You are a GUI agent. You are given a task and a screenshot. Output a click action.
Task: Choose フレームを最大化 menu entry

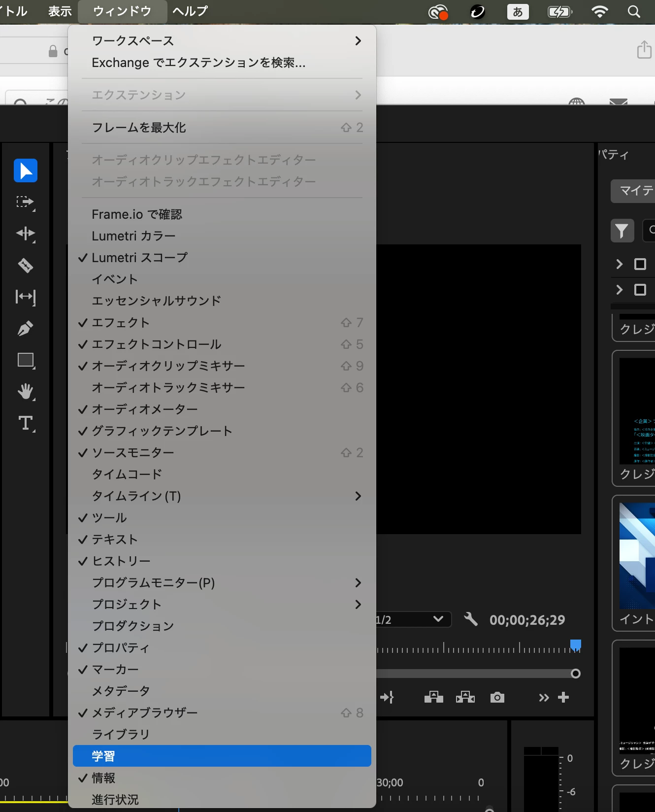[222, 128]
